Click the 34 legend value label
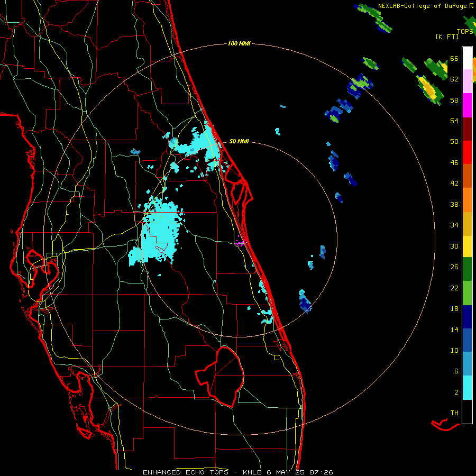This screenshot has width=476, height=476. (x=454, y=225)
